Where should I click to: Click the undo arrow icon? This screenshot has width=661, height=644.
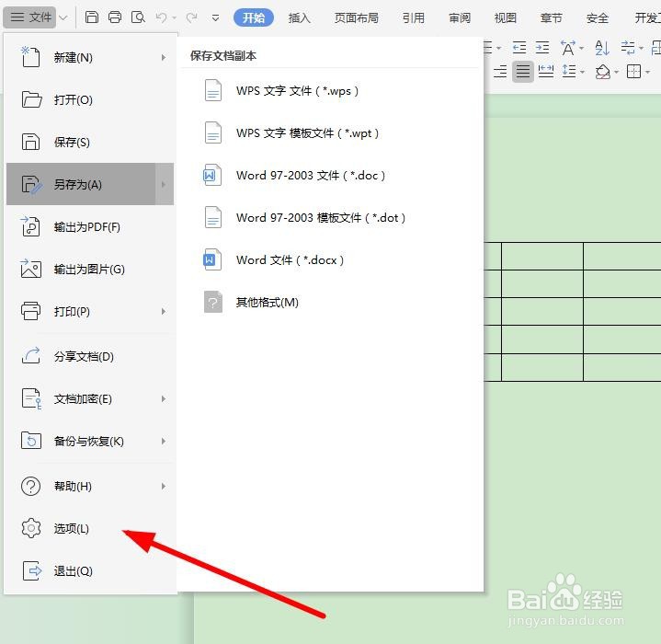coord(161,17)
